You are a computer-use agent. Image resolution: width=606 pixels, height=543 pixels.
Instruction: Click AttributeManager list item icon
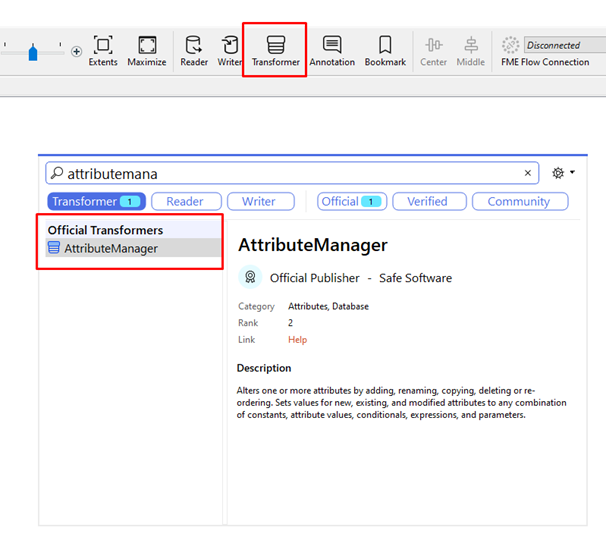tap(54, 247)
